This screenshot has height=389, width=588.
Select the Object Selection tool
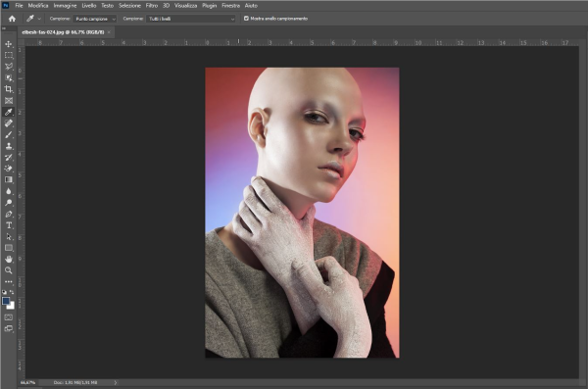coord(8,77)
